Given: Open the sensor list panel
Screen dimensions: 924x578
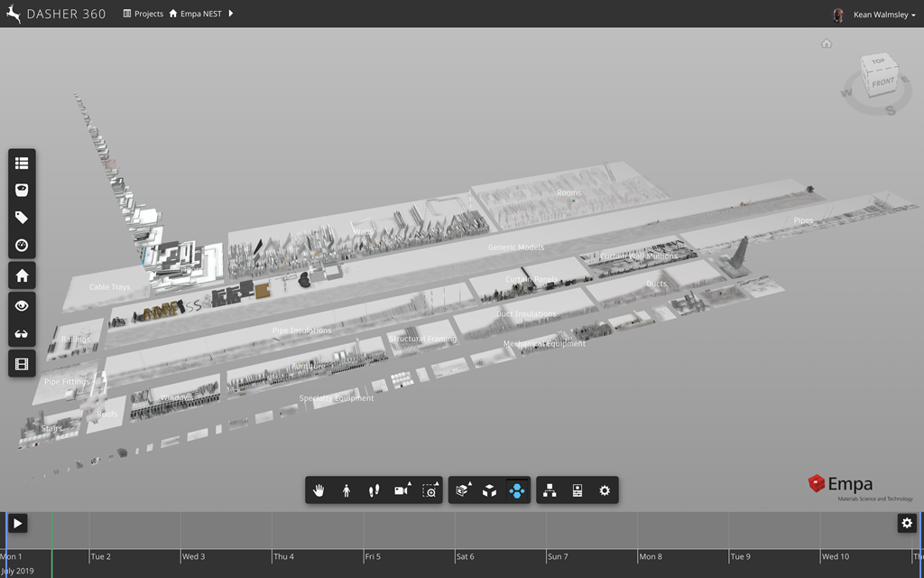Looking at the screenshot, I should click(22, 163).
